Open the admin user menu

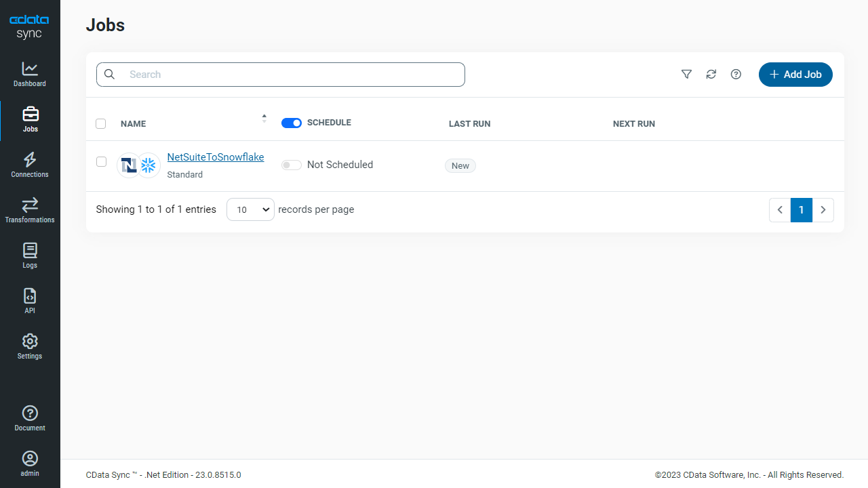30,464
